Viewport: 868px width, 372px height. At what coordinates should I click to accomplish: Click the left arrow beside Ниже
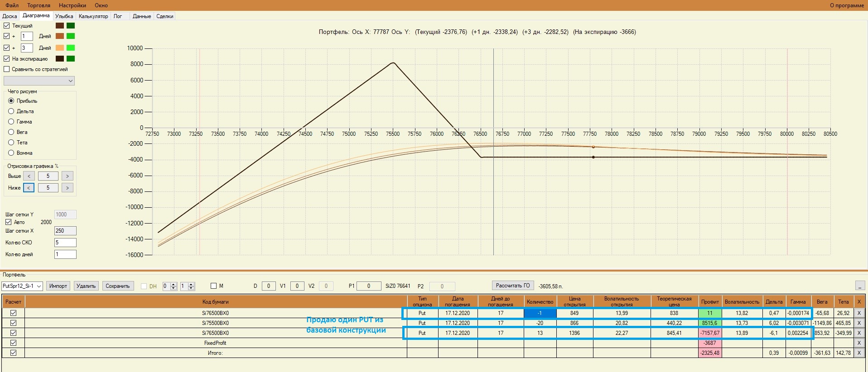click(29, 188)
